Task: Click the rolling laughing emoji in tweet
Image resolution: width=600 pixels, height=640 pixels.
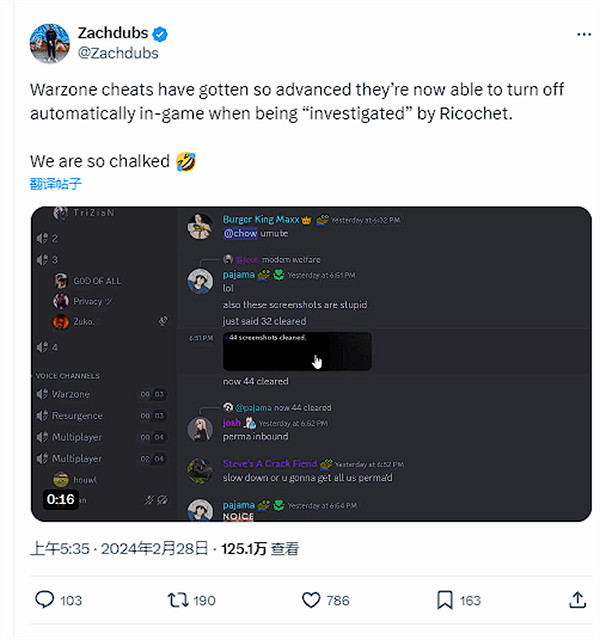Action: (x=186, y=161)
